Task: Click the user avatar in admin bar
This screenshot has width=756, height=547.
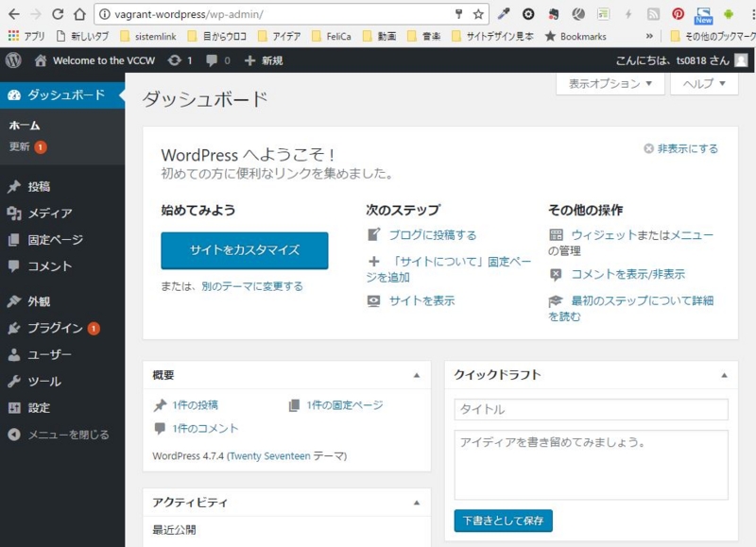Action: (741, 60)
